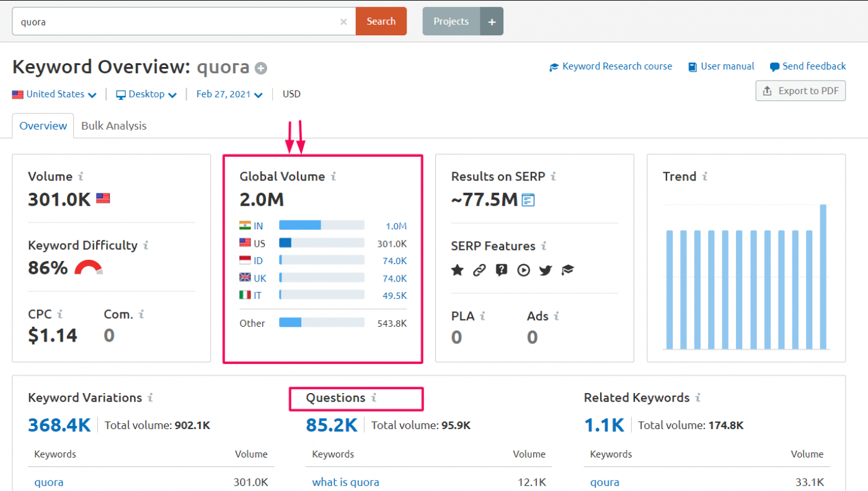This screenshot has width=868, height=491.
Task: Click the US volume bar in Global Volume
Action: [x=322, y=244]
